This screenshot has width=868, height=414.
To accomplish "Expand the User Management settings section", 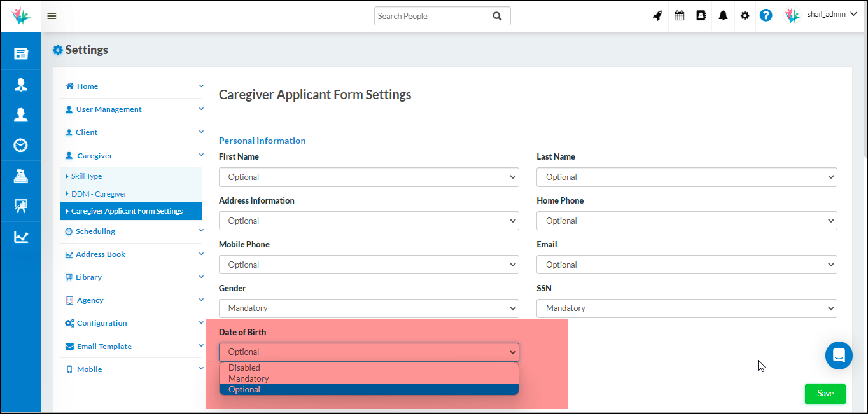I will [x=109, y=109].
